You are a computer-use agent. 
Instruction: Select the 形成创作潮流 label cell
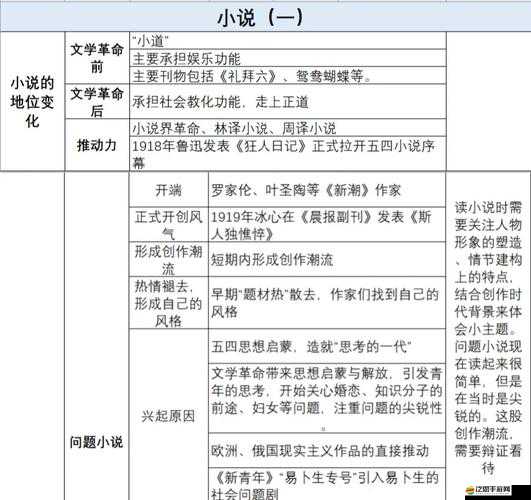point(169,259)
